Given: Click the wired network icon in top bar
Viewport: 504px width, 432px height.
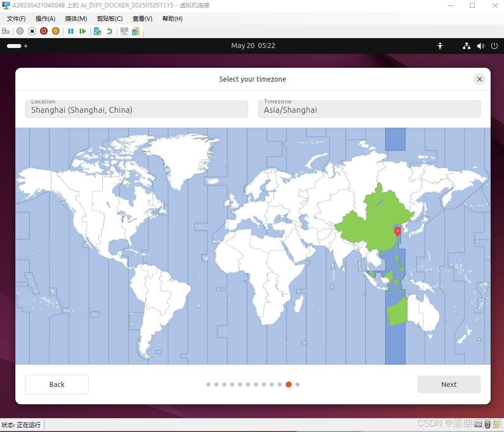Looking at the screenshot, I should coord(466,46).
